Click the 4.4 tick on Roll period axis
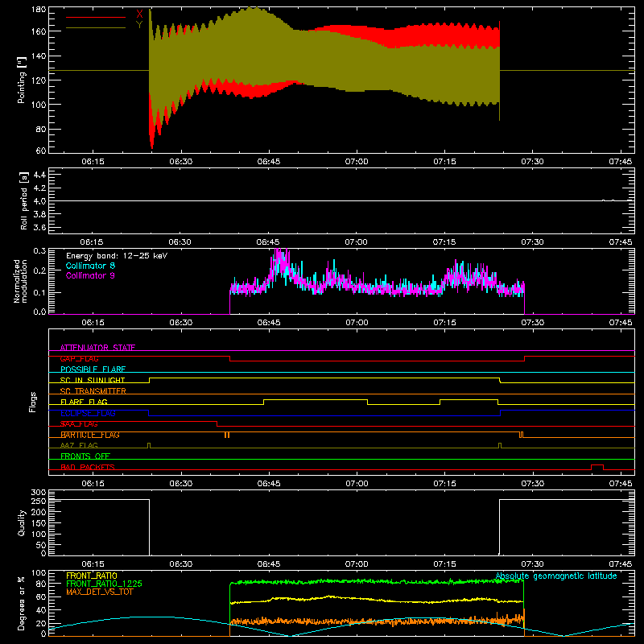The width and height of the screenshot is (644, 644). tap(39, 175)
